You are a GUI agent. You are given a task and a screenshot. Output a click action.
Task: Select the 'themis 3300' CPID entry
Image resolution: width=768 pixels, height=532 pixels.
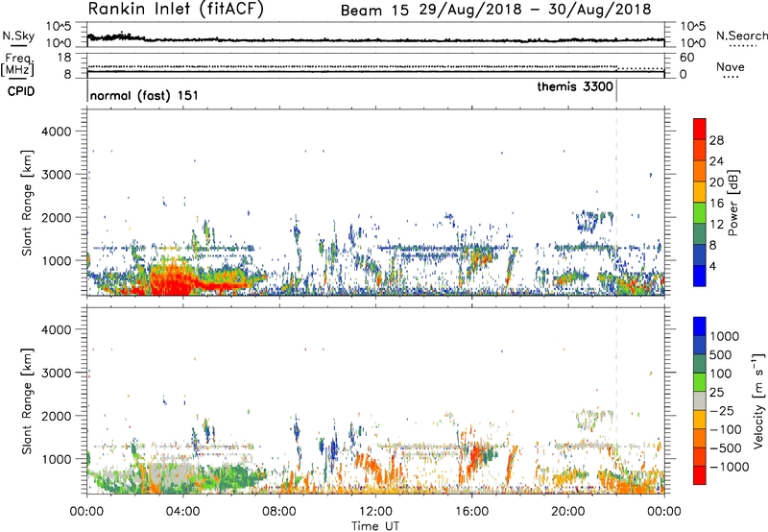575,87
